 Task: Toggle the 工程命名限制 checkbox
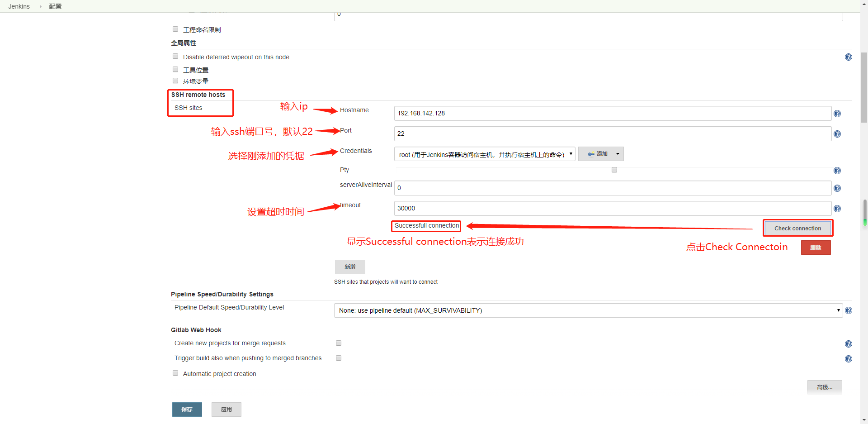pos(175,29)
